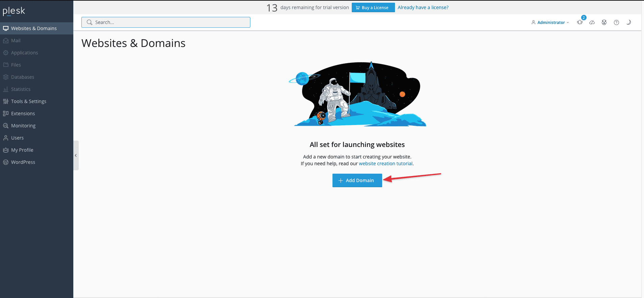Open Tools & Settings in sidebar
The width and height of the screenshot is (644, 298).
[28, 101]
